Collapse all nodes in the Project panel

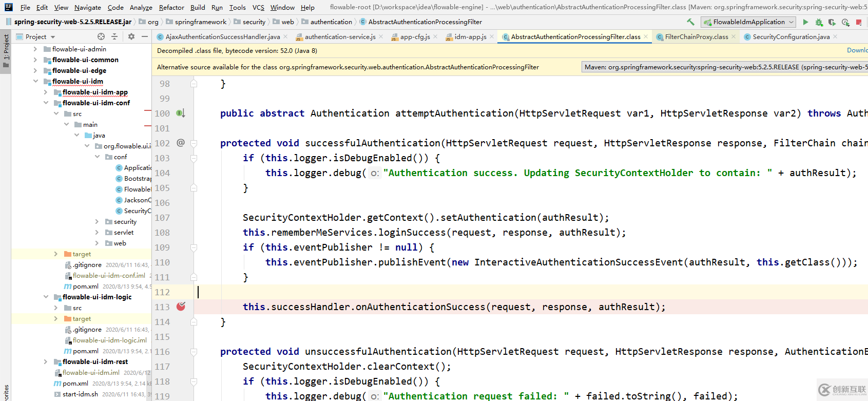[x=114, y=36]
